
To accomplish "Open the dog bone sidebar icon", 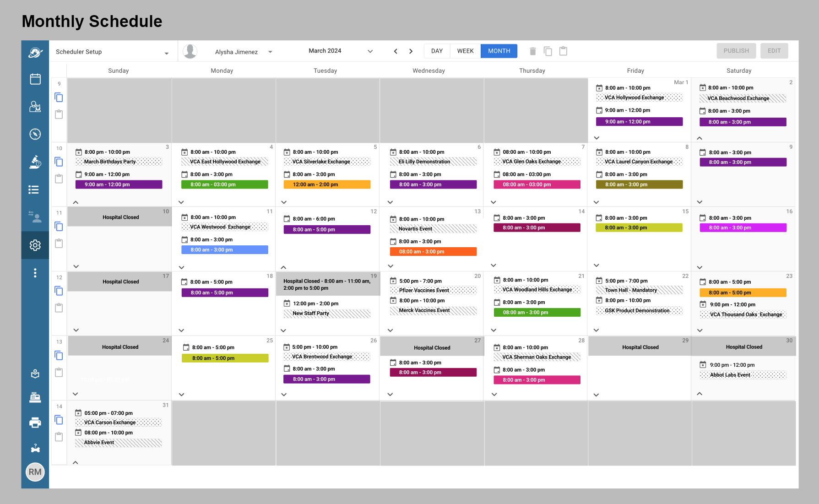I will tap(35, 449).
